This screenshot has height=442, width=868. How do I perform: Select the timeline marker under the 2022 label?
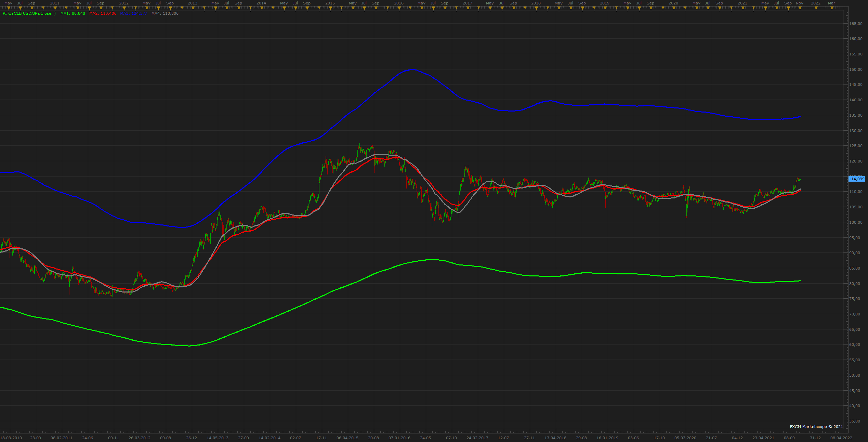coord(816,8)
